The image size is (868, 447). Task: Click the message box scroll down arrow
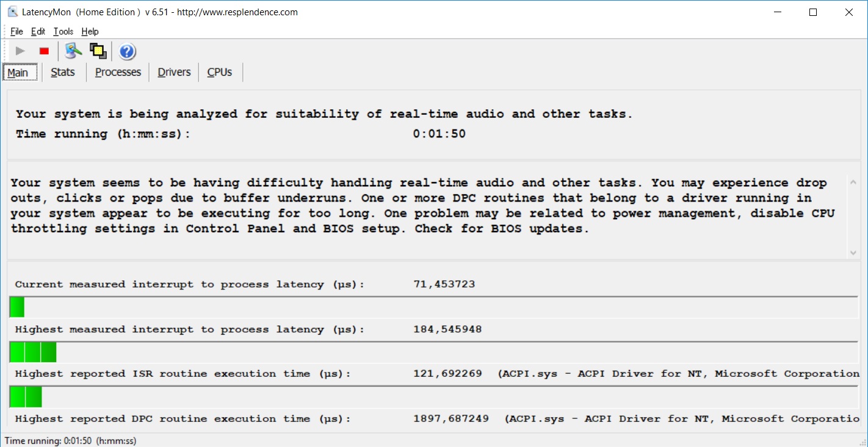coord(853,252)
